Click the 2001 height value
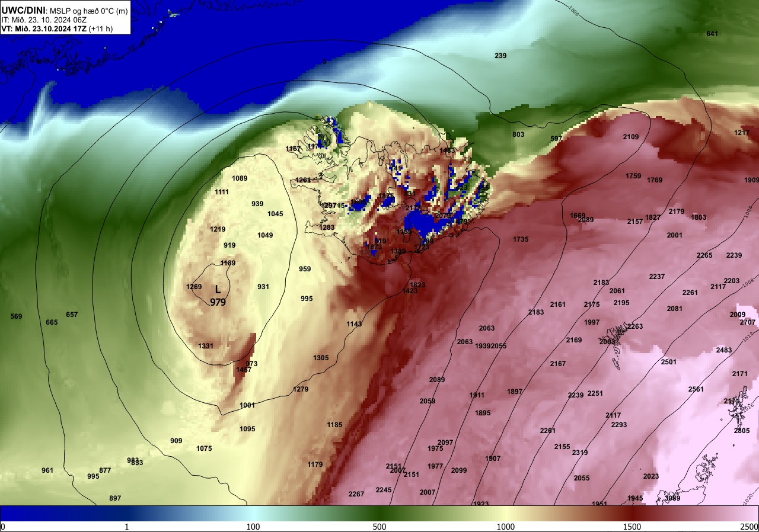 675,235
